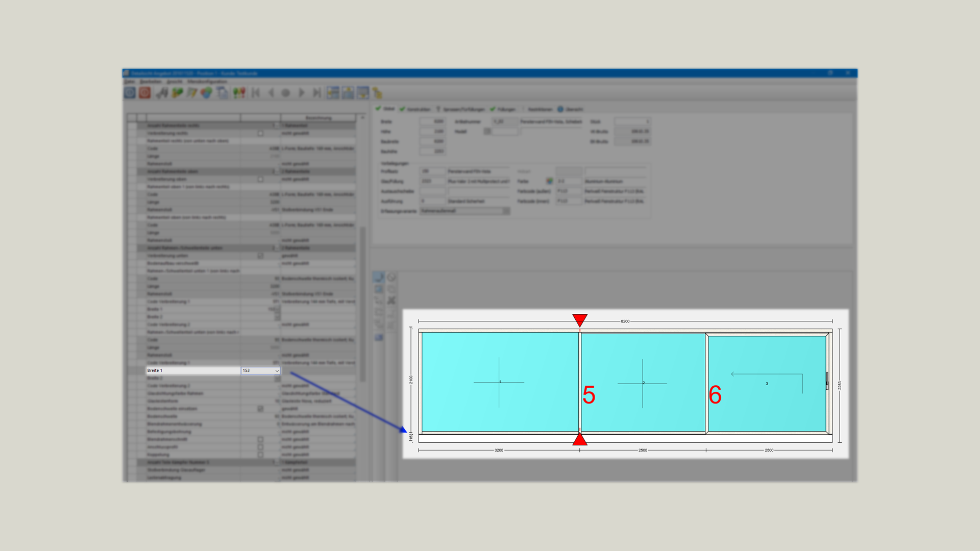Screen dimensions: 980x551
Task: Select the Breite 1 row label
Action: coord(193,371)
